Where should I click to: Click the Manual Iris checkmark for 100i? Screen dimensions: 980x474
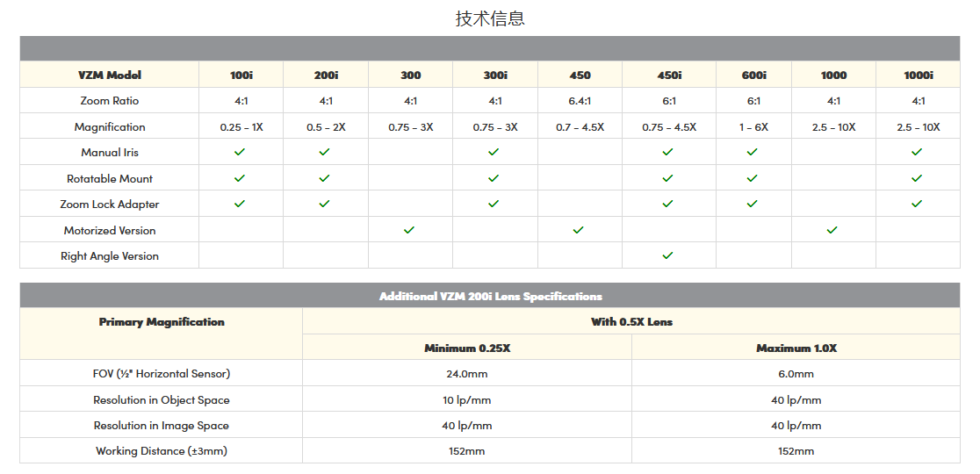pos(240,152)
